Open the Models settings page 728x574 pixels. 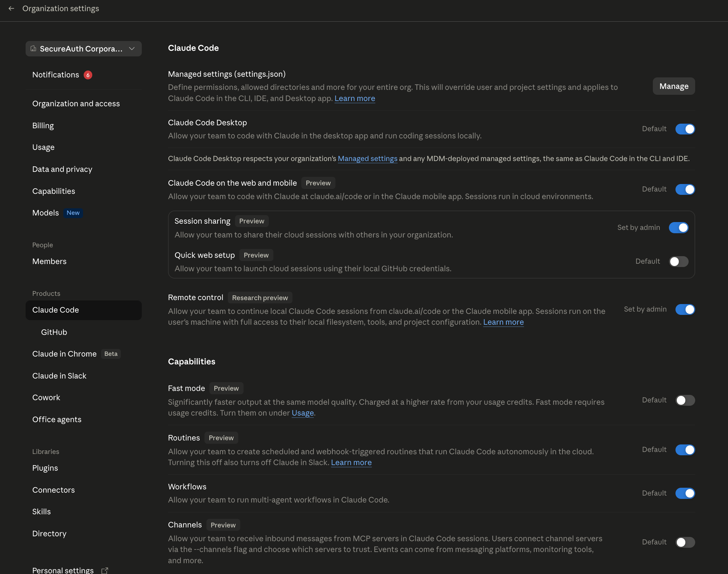tap(83, 213)
